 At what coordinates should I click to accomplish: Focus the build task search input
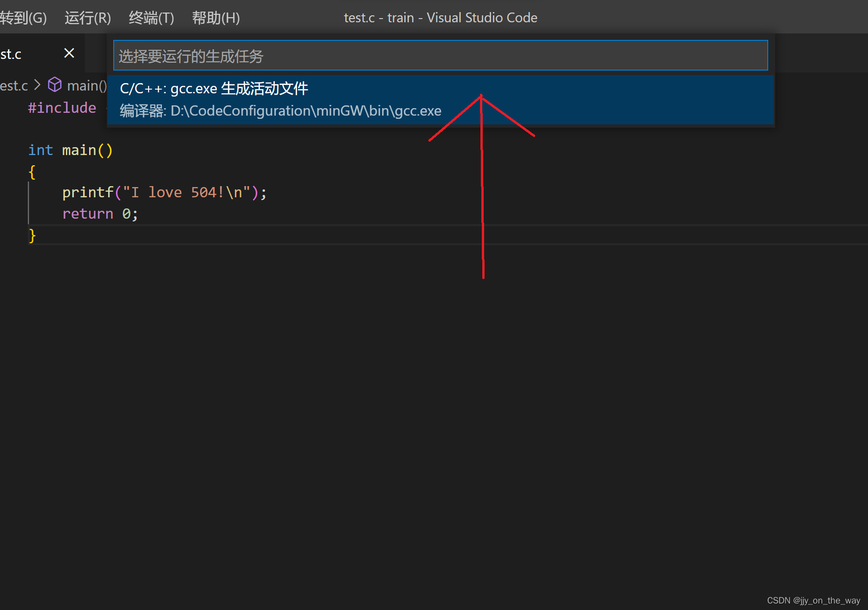click(x=440, y=56)
